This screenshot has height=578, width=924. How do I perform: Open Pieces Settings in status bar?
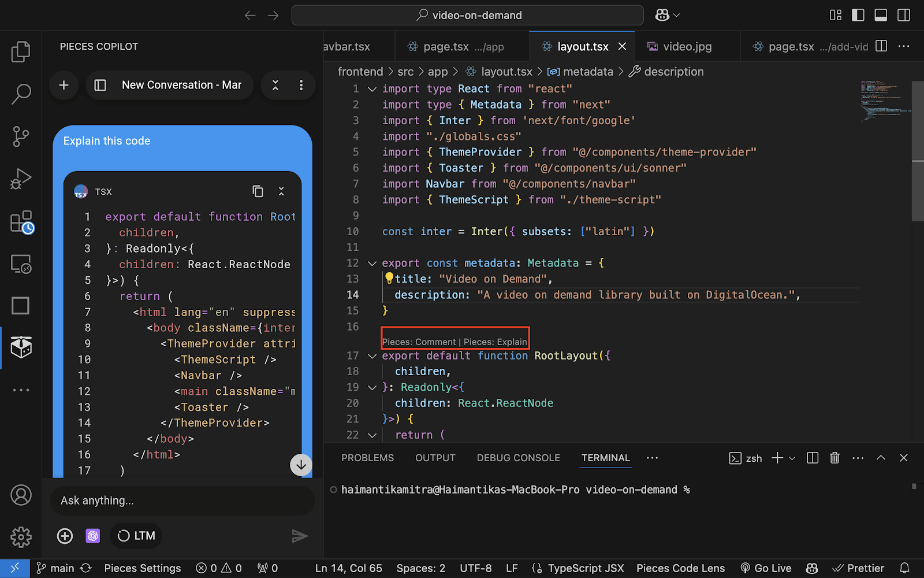click(x=143, y=568)
